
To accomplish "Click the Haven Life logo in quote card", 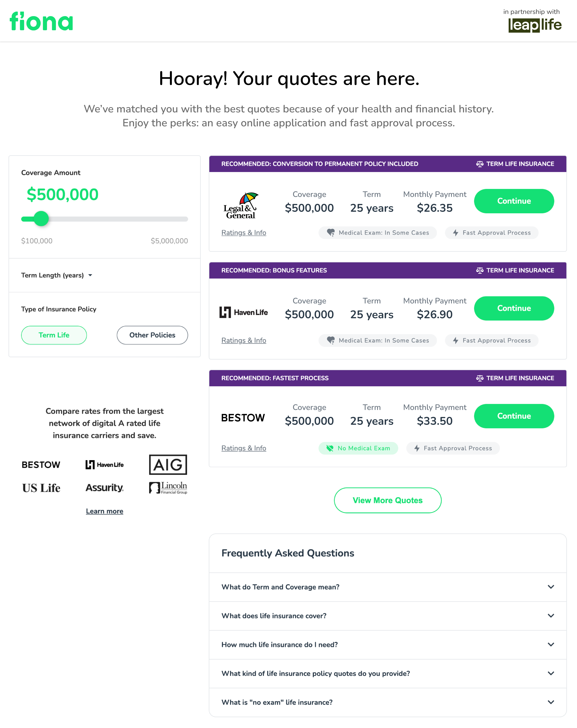I will tap(243, 312).
